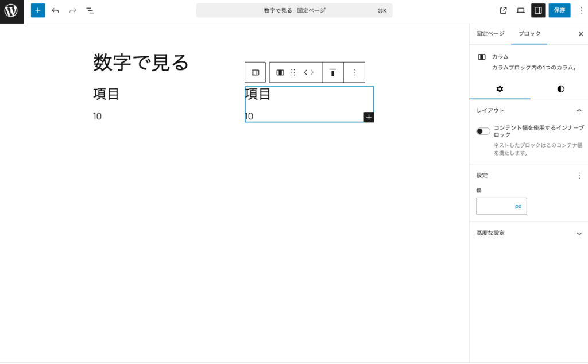Open the block inserter
Screen dimensions: 588x364
(x=38, y=10)
